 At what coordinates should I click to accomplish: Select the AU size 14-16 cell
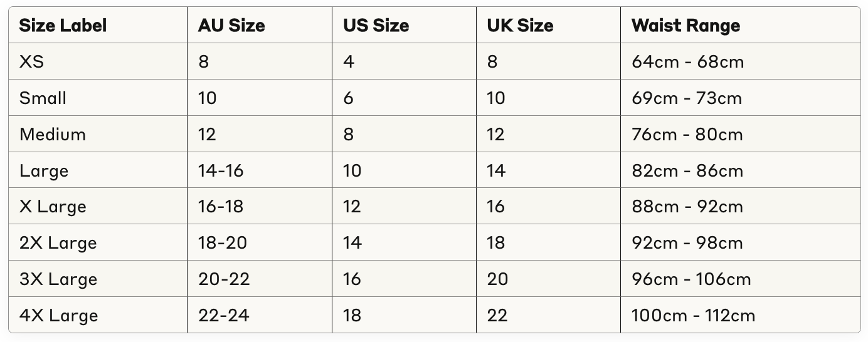tap(221, 170)
